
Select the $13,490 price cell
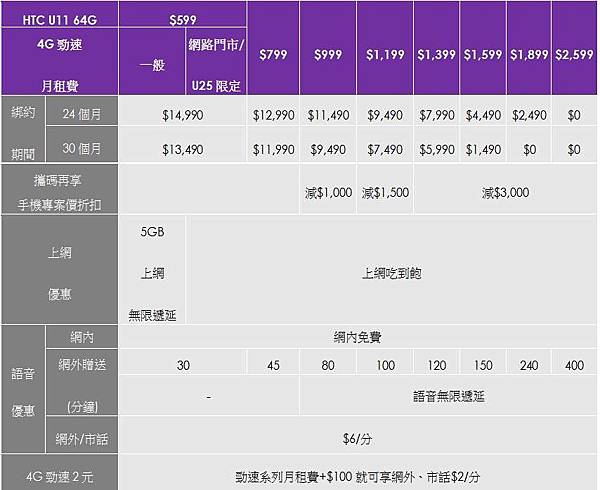183,144
